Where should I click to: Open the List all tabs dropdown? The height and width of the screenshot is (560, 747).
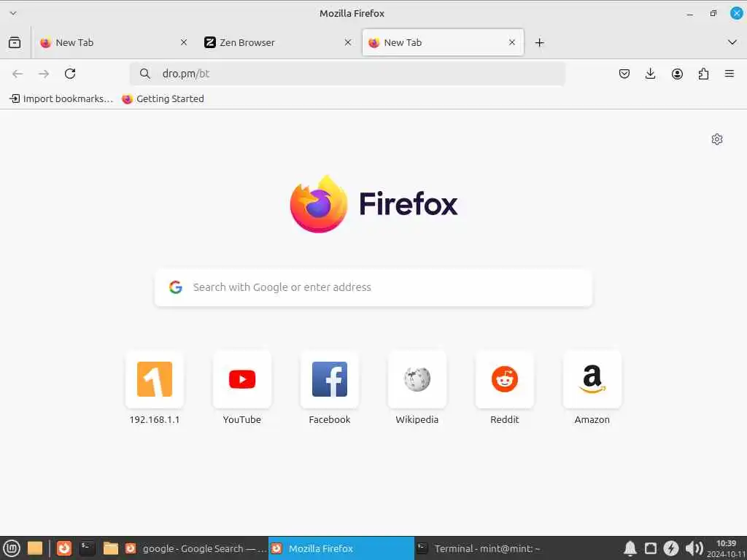(732, 42)
